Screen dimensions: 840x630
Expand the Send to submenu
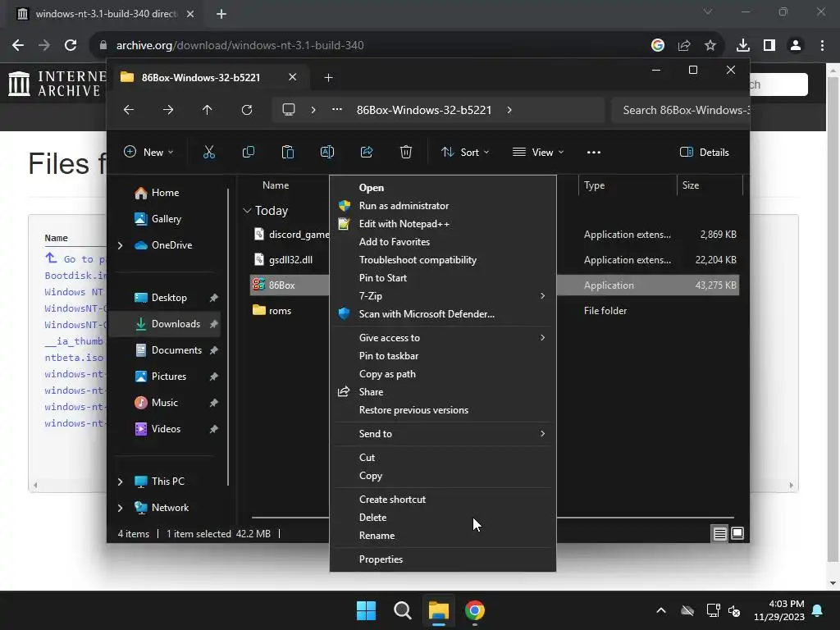pos(542,433)
